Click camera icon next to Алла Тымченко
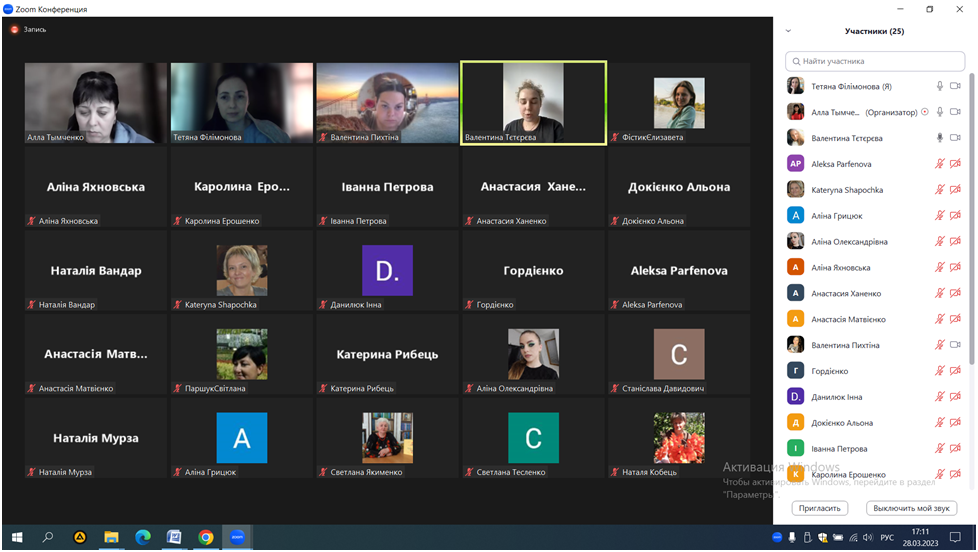978x552 pixels. click(955, 112)
